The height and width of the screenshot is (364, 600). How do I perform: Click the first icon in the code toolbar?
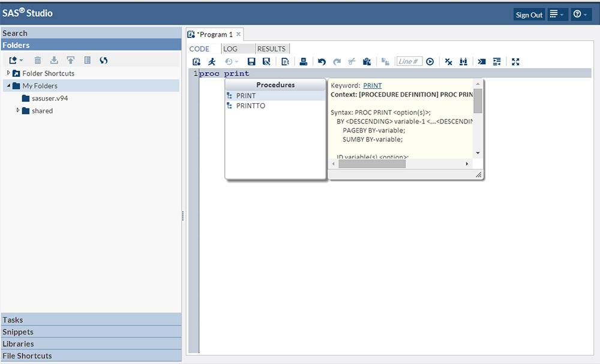[197, 62]
